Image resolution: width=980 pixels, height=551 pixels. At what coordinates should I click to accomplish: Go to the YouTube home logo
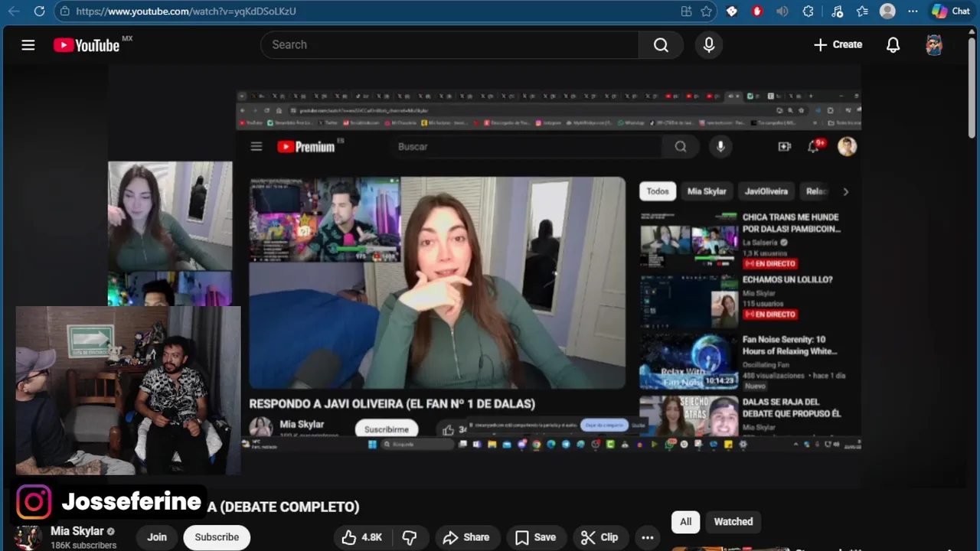(x=87, y=45)
